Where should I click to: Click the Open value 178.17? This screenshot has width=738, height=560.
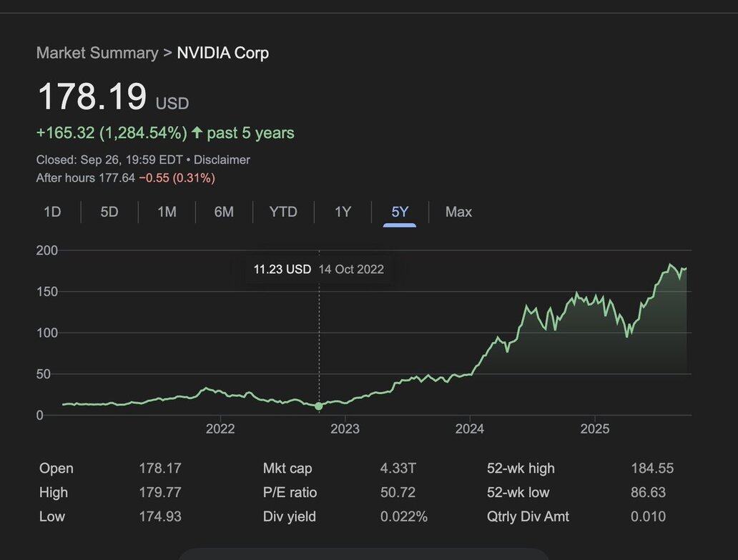tap(160, 468)
